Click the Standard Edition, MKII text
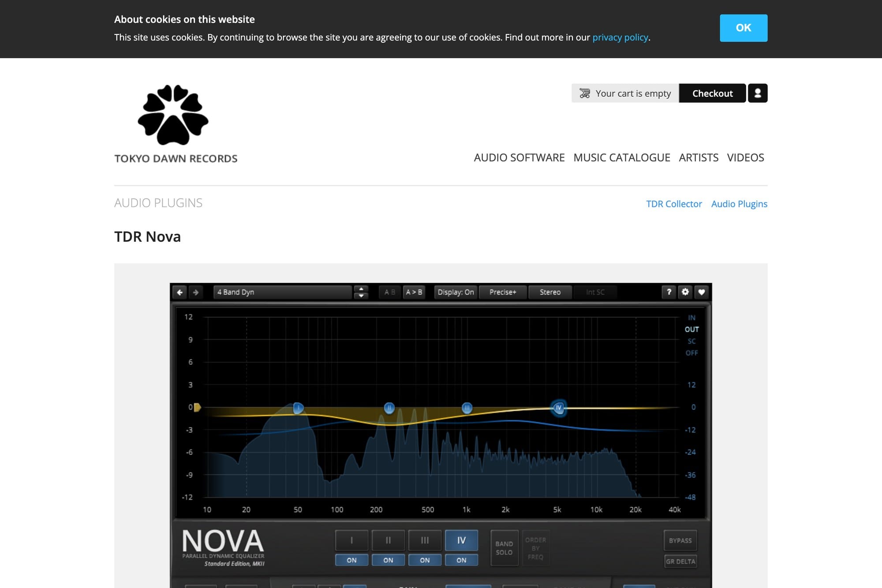Image resolution: width=882 pixels, height=588 pixels. pos(234,564)
